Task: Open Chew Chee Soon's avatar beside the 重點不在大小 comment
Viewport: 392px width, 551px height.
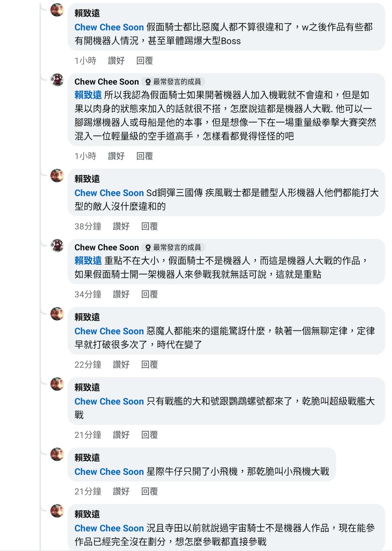Action: pos(57,246)
